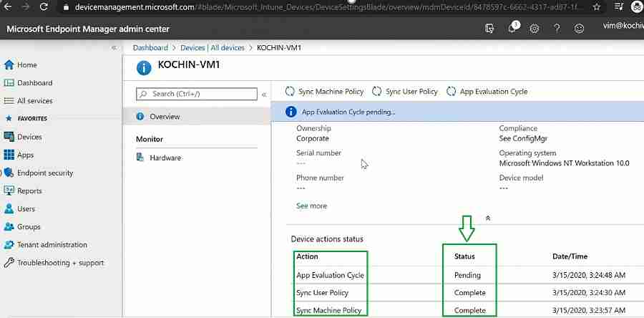Viewport: 644px width, 318px height.
Task: Open Troubleshooting + support
Action: (x=61, y=263)
